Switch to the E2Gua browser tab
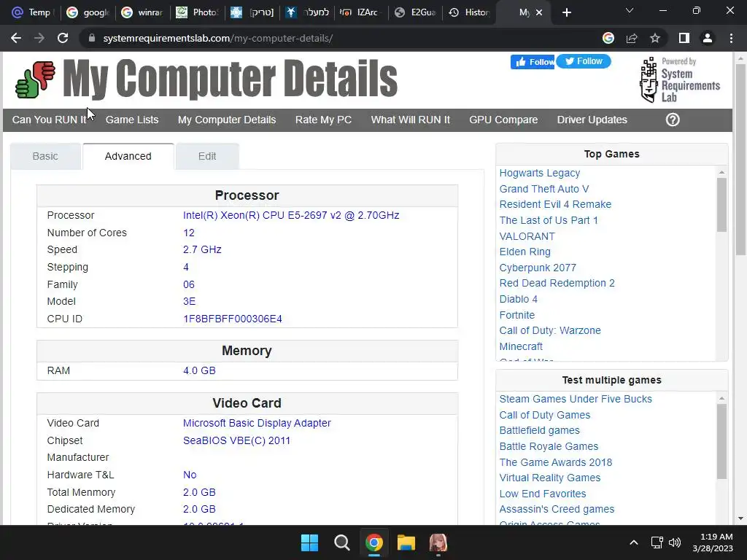The height and width of the screenshot is (560, 747). click(x=416, y=12)
